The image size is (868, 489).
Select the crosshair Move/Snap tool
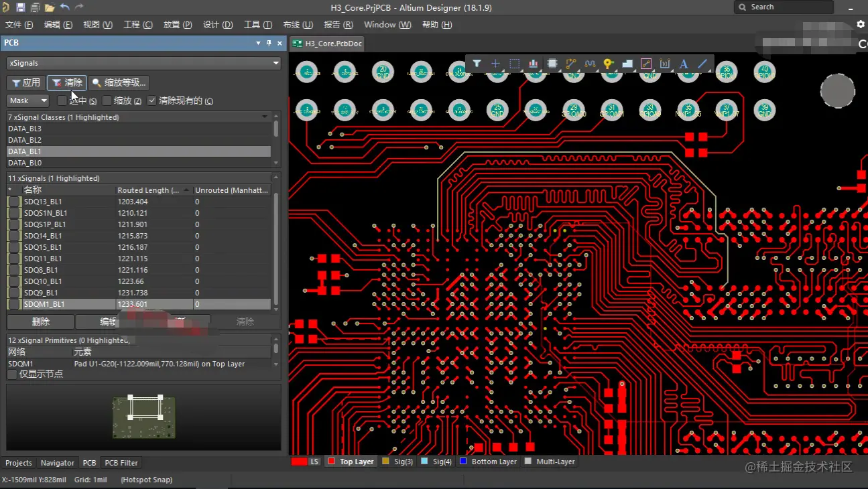tap(495, 64)
